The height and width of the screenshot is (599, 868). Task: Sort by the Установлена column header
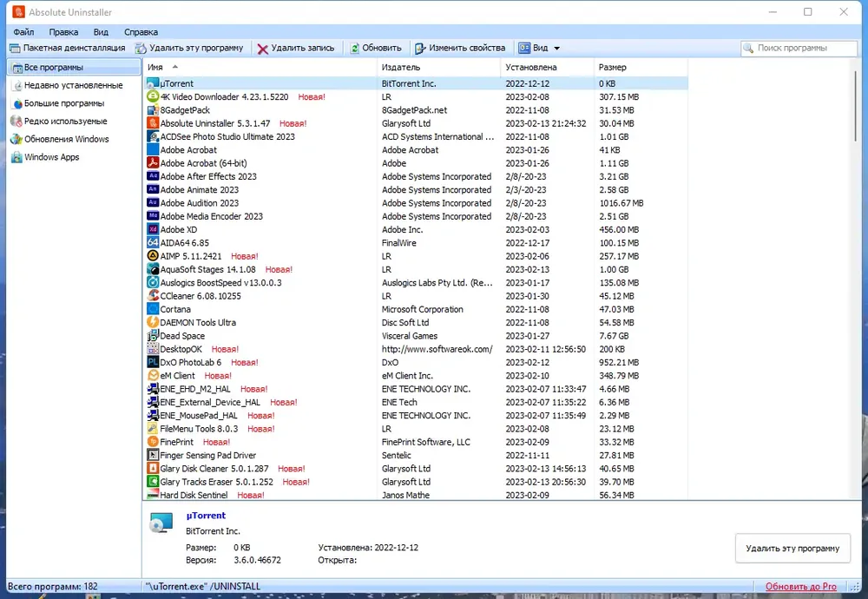click(x=546, y=67)
